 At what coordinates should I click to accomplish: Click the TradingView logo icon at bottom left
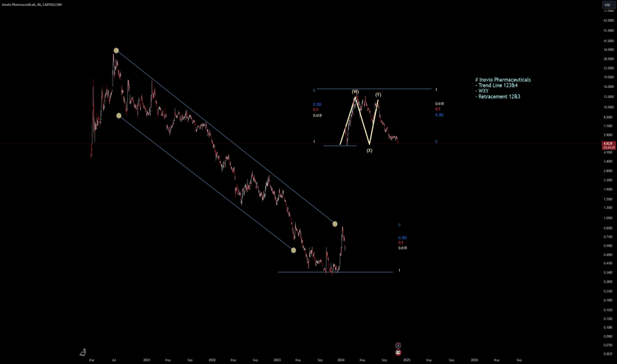pyautogui.click(x=83, y=352)
